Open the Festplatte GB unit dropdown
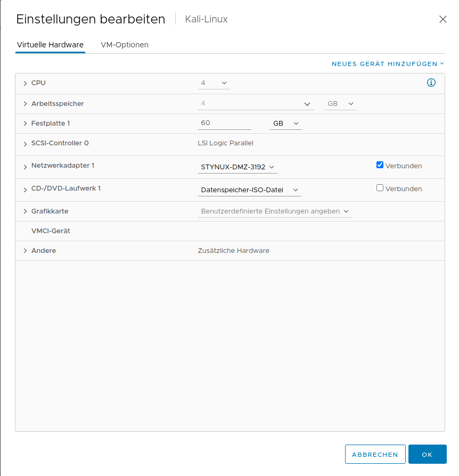 click(x=285, y=124)
